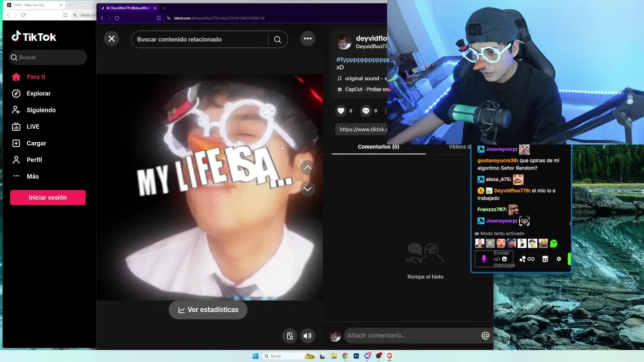644x362 pixels.
Task: Open chat settings gear icon
Action: point(558,259)
